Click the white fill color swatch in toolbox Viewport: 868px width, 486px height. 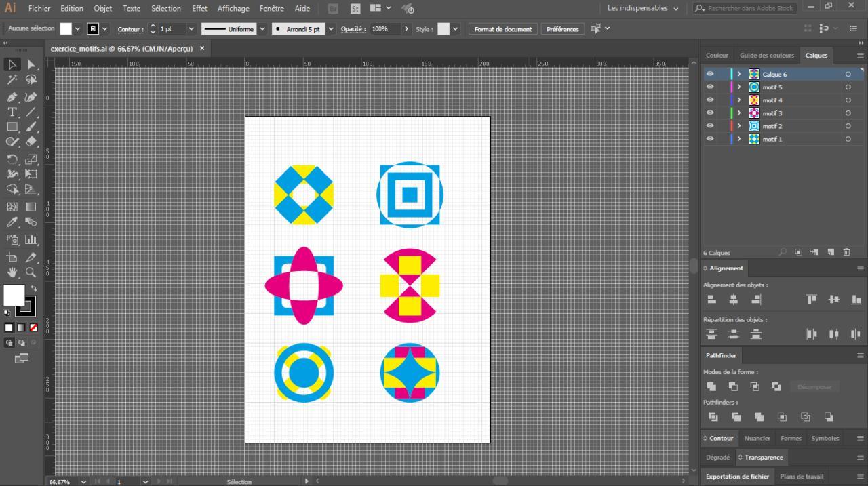[14, 295]
